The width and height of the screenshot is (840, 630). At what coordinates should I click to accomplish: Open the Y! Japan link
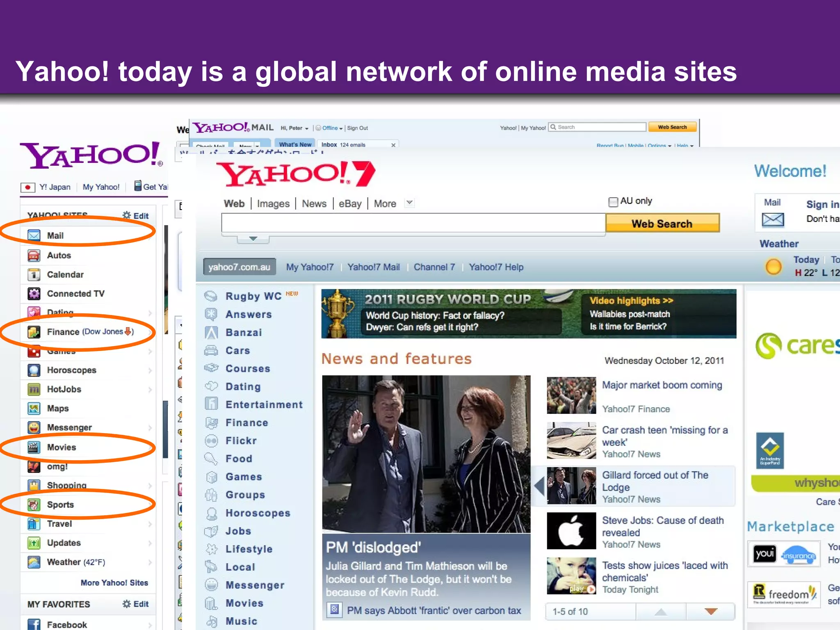pyautogui.click(x=55, y=187)
